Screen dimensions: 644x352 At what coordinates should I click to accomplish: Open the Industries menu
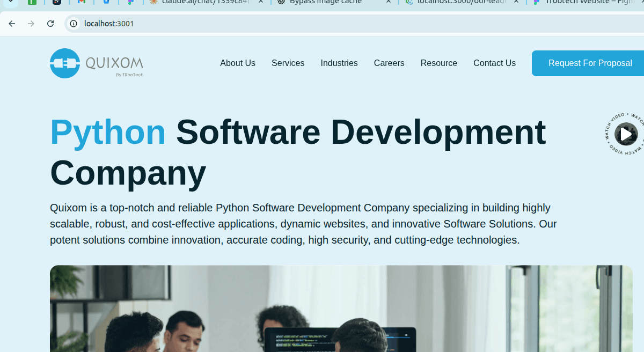tap(339, 63)
